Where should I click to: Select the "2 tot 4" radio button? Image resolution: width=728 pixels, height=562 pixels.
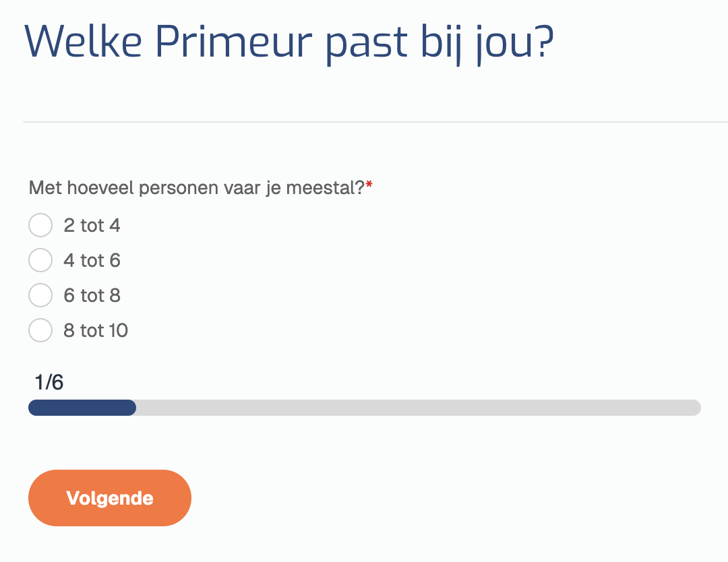point(40,226)
